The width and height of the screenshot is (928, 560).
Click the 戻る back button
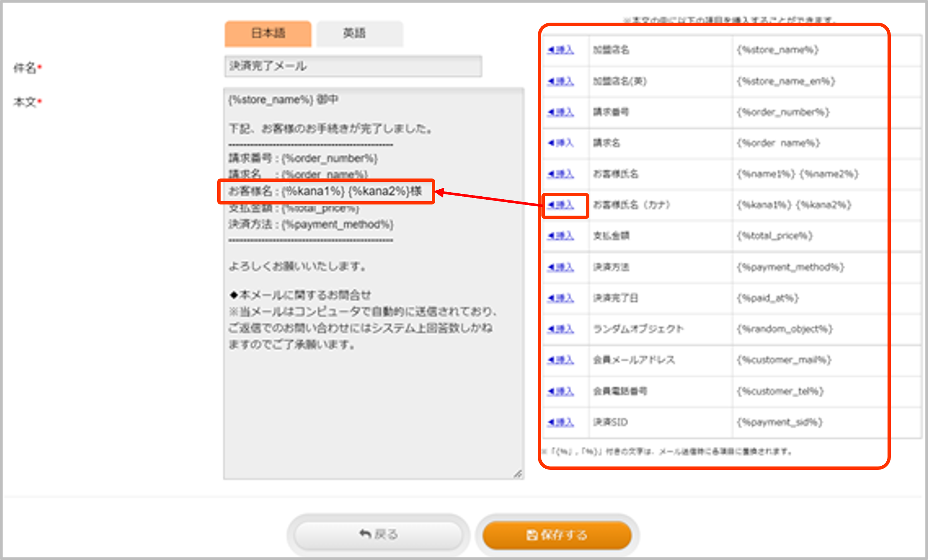tap(378, 534)
